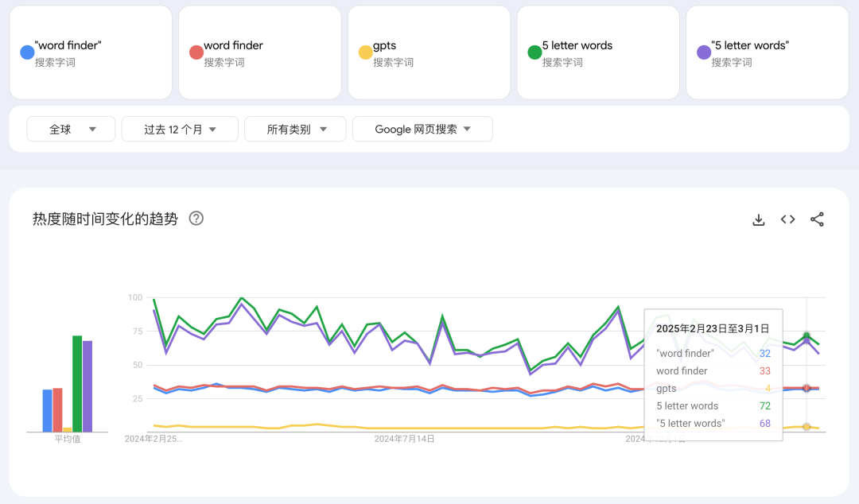Screen dimensions: 859x504
Task: Click the gpts value 4 in tooltip
Action: [x=768, y=389]
